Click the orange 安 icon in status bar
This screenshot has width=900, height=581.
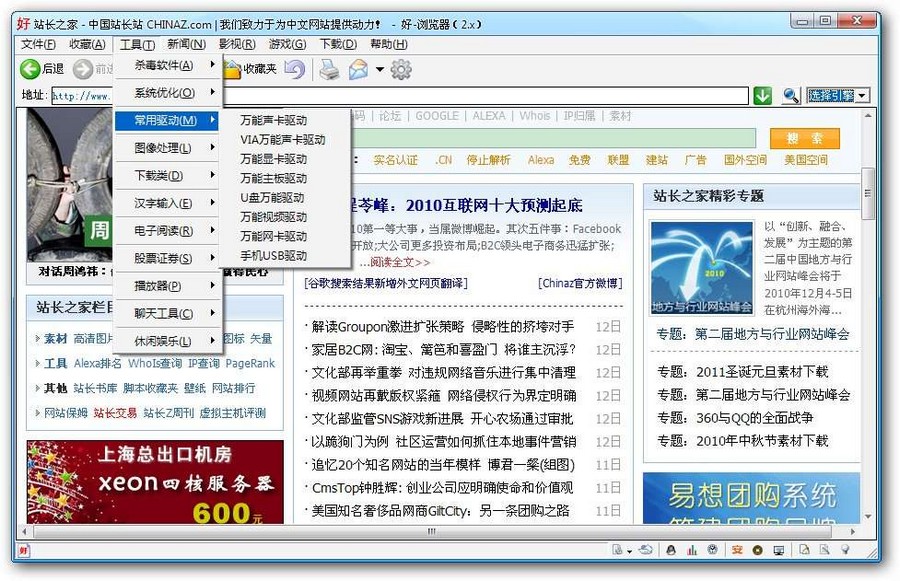point(737,550)
